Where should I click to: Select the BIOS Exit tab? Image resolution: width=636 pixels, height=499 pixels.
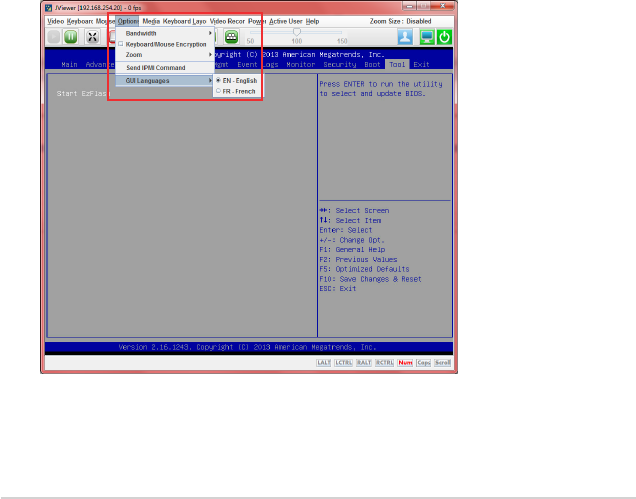(421, 65)
